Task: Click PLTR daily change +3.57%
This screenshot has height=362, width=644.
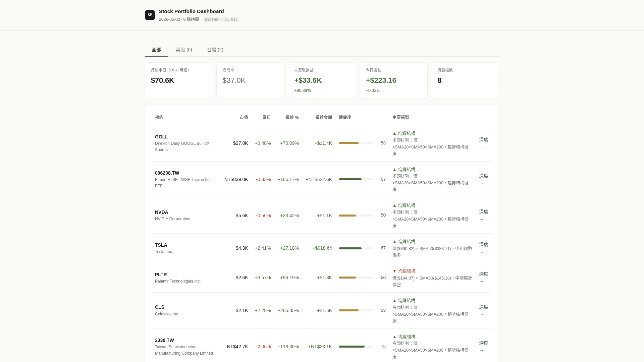Action: coord(263,278)
